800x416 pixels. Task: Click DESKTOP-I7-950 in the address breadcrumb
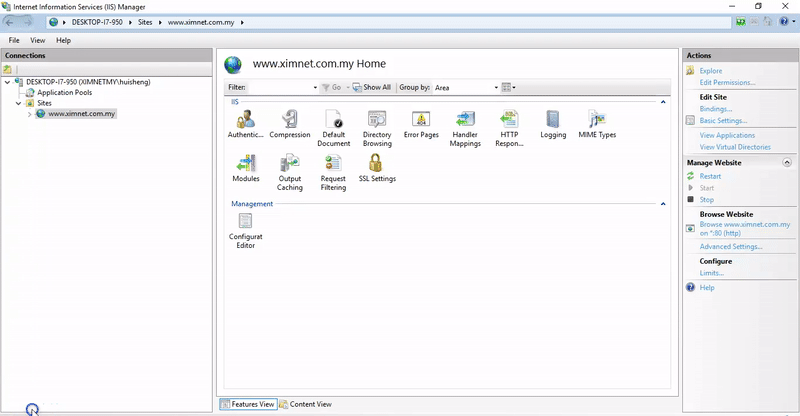tap(97, 22)
